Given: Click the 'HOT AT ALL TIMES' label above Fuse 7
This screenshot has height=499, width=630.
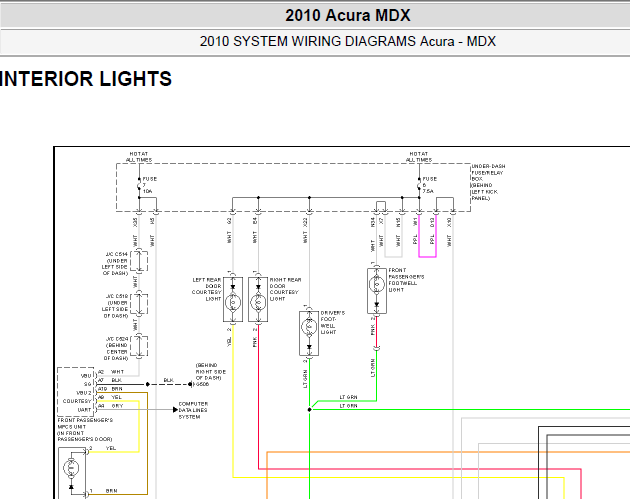Looking at the screenshot, I should (x=139, y=157).
